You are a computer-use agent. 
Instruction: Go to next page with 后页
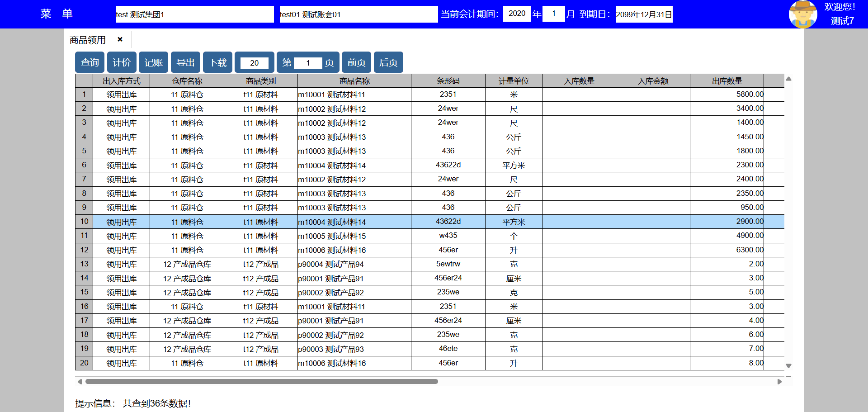click(388, 62)
